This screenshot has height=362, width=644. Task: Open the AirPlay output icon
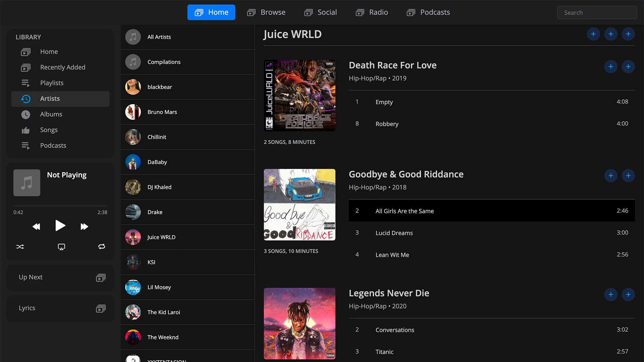tap(61, 247)
